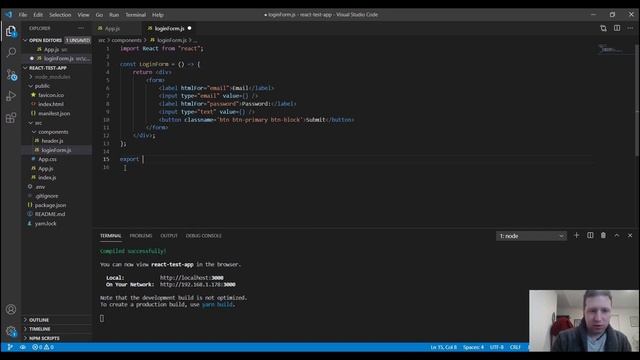Click Spaces: 4 indentation in status bar
This screenshot has height=360, width=640.
point(473,347)
